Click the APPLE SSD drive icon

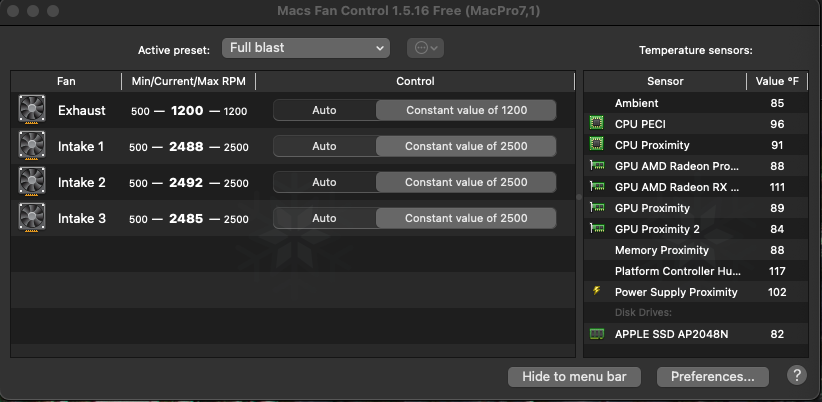click(597, 334)
